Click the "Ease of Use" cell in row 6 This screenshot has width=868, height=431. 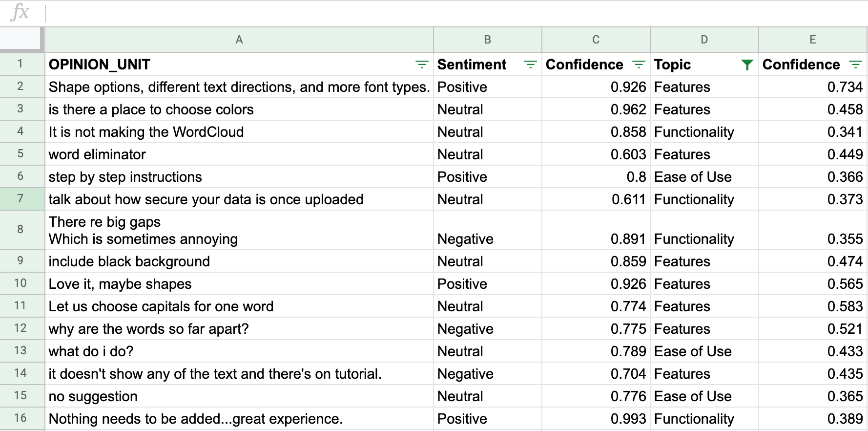click(704, 177)
